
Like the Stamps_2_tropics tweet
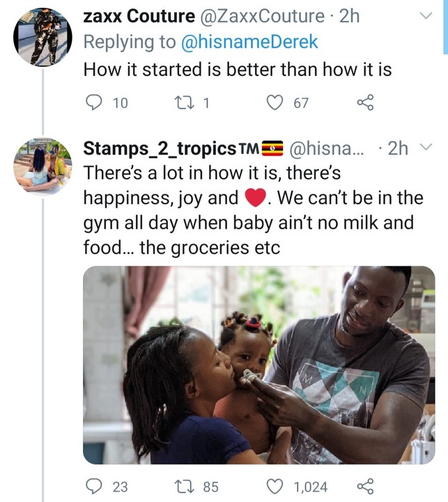pyautogui.click(x=277, y=487)
